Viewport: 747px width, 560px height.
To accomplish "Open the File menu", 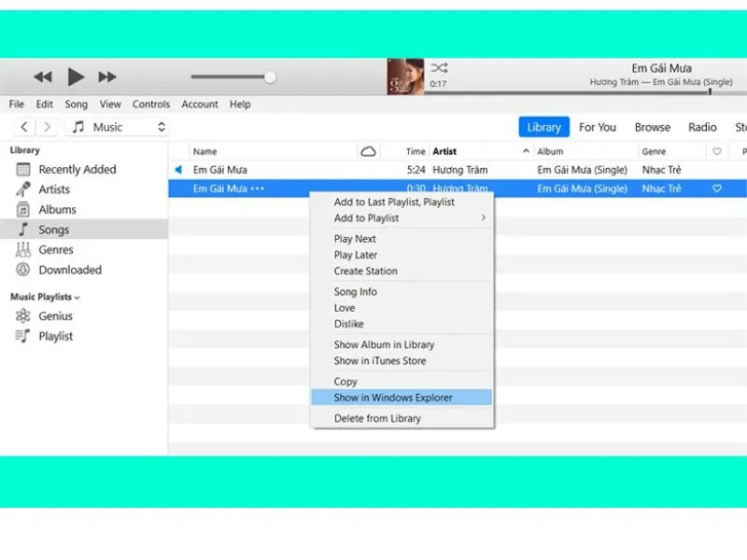I will coord(17,104).
